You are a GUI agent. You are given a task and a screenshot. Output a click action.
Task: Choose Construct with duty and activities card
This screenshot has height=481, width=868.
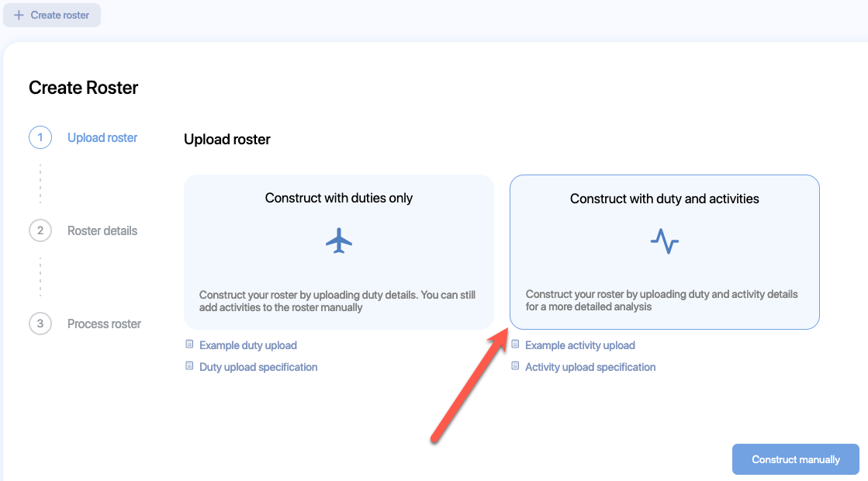664,252
